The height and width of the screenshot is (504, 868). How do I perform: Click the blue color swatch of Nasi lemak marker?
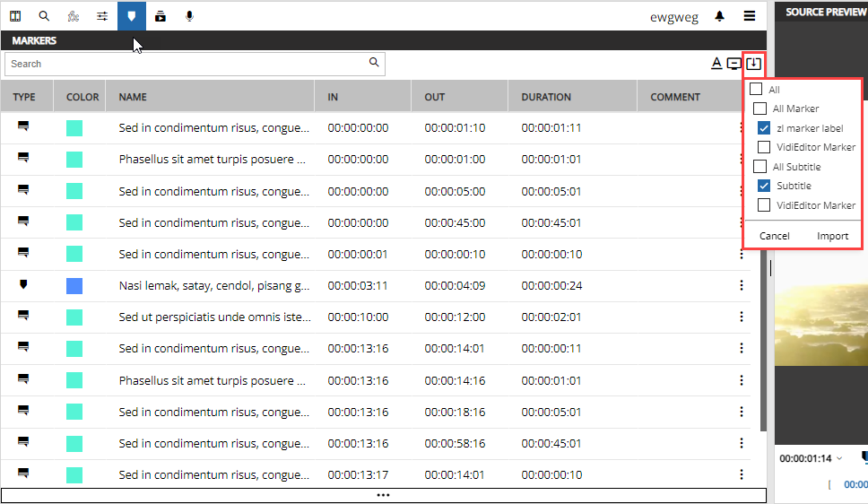coord(74,286)
